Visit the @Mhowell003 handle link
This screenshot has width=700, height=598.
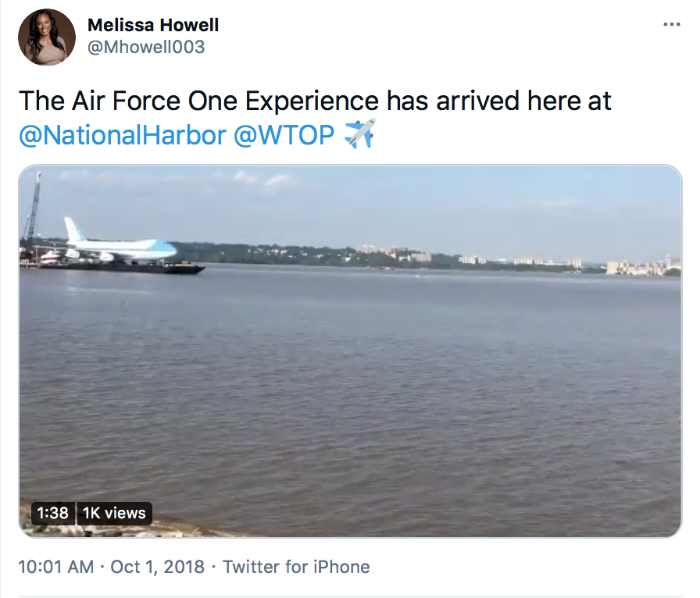pyautogui.click(x=146, y=47)
